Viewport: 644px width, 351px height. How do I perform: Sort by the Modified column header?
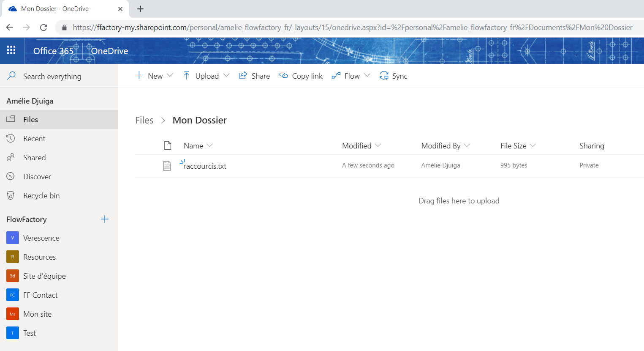pyautogui.click(x=357, y=145)
